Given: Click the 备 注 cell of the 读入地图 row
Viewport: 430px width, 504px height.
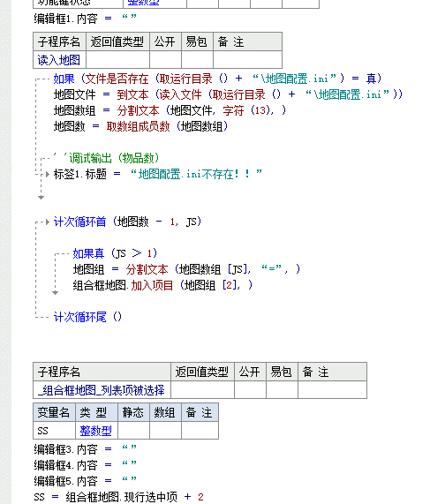Looking at the screenshot, I should point(247,60).
